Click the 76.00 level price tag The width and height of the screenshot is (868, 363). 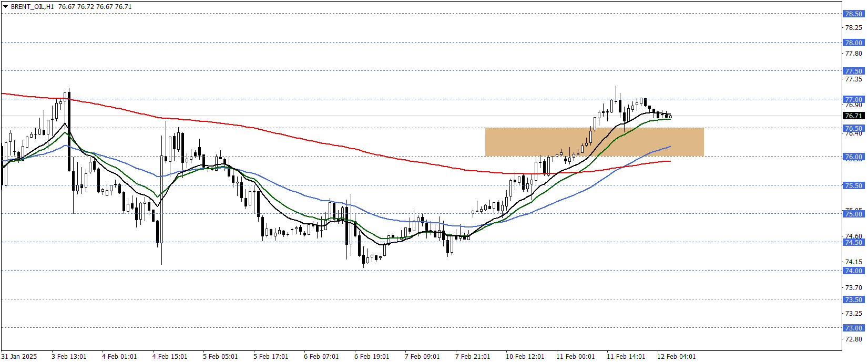[x=853, y=157]
